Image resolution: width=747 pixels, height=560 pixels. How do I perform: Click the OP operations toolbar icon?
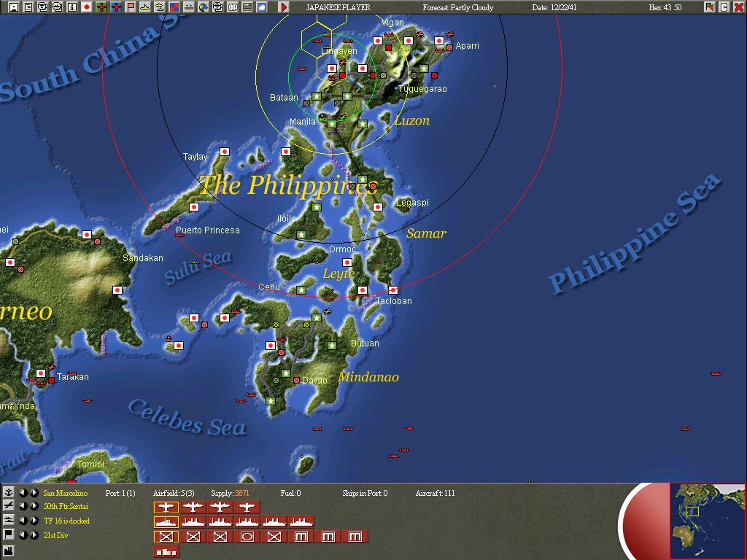click(232, 7)
